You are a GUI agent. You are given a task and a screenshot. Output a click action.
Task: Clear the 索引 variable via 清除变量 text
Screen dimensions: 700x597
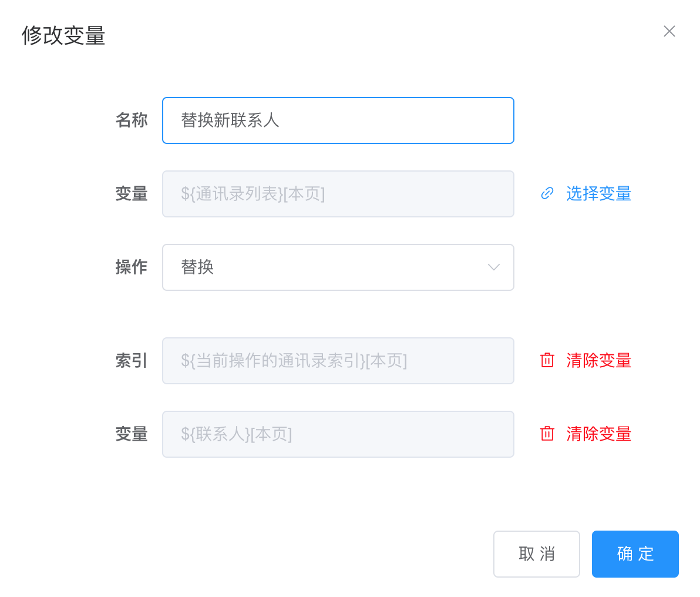tap(598, 360)
